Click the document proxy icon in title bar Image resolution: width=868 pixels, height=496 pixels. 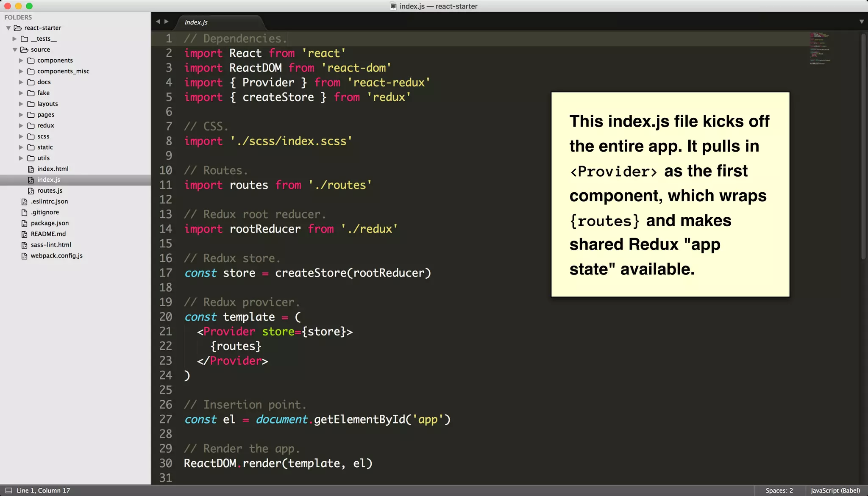(393, 6)
